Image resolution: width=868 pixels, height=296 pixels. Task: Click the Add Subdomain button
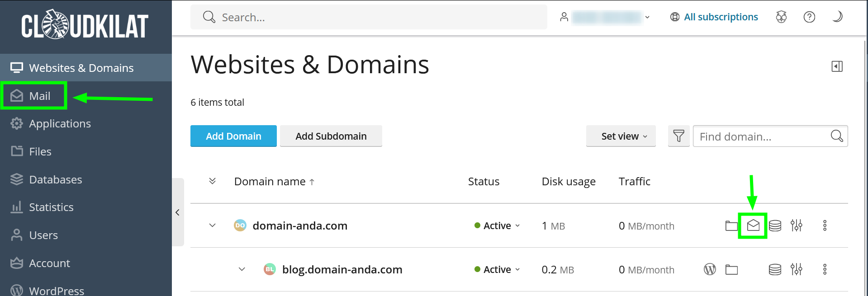(331, 136)
